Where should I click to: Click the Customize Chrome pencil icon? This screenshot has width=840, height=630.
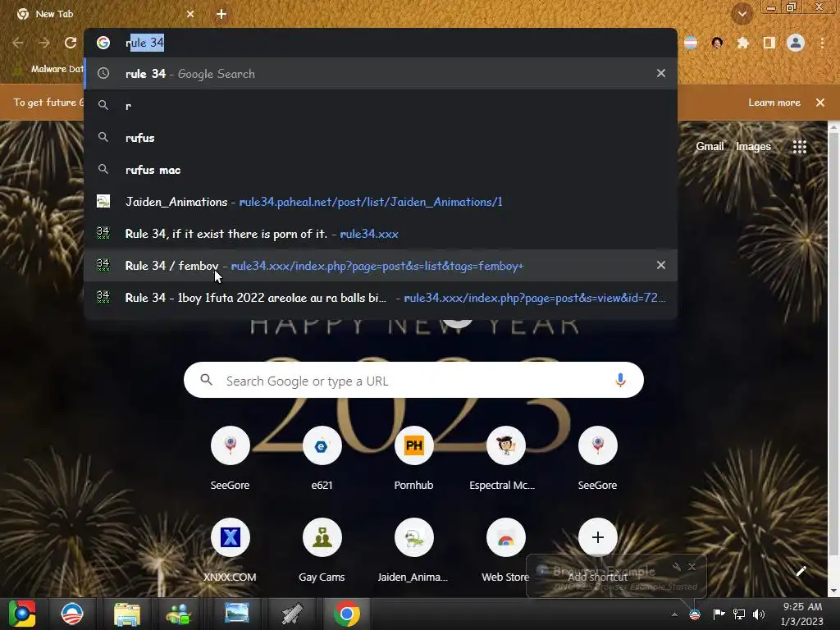coord(801,572)
